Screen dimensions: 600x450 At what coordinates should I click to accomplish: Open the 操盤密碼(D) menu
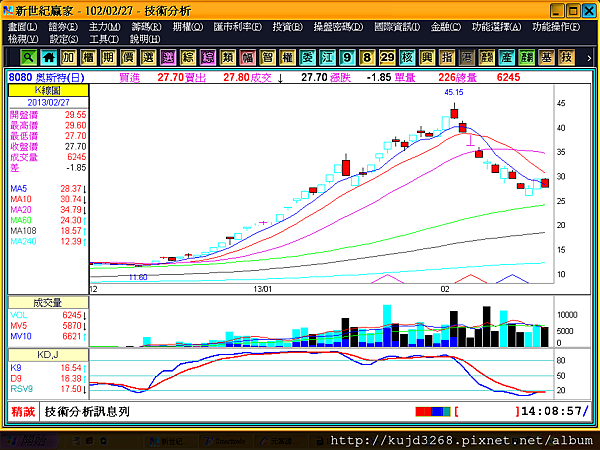(338, 27)
